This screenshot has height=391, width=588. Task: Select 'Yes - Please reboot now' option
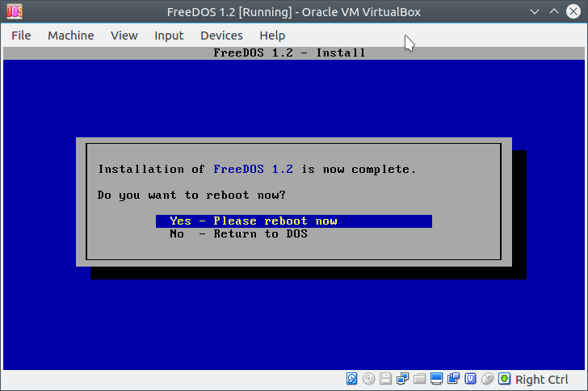(294, 221)
